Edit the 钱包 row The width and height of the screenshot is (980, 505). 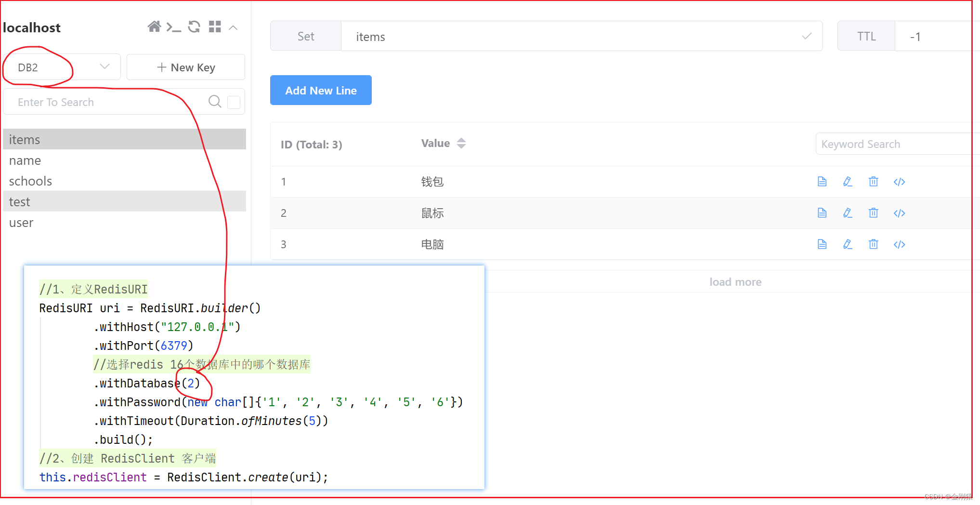pos(848,182)
